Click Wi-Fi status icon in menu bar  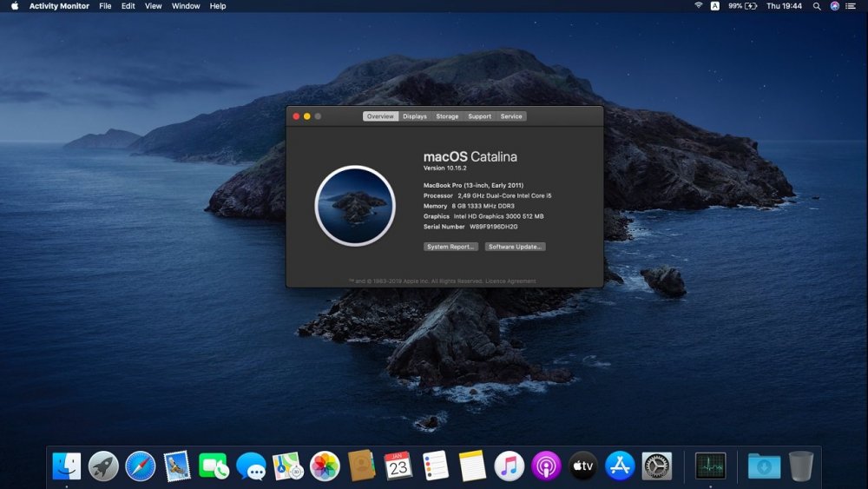[699, 5]
